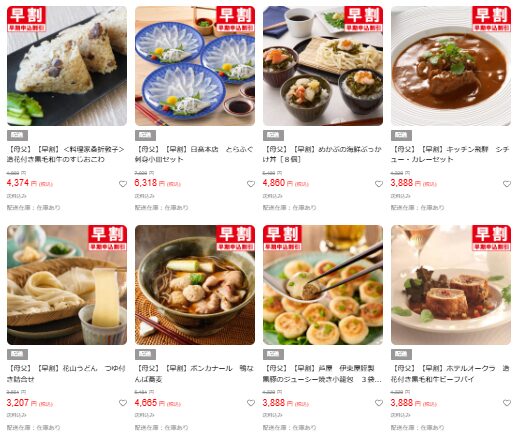Click gray tag under beef pie image
The width and height of the screenshot is (521, 440).
click(401, 354)
